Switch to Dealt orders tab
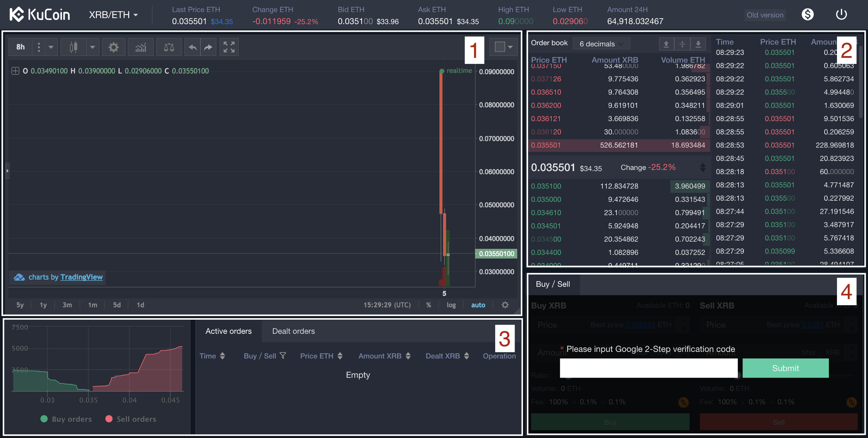Viewport: 868px width, 438px height. point(293,331)
